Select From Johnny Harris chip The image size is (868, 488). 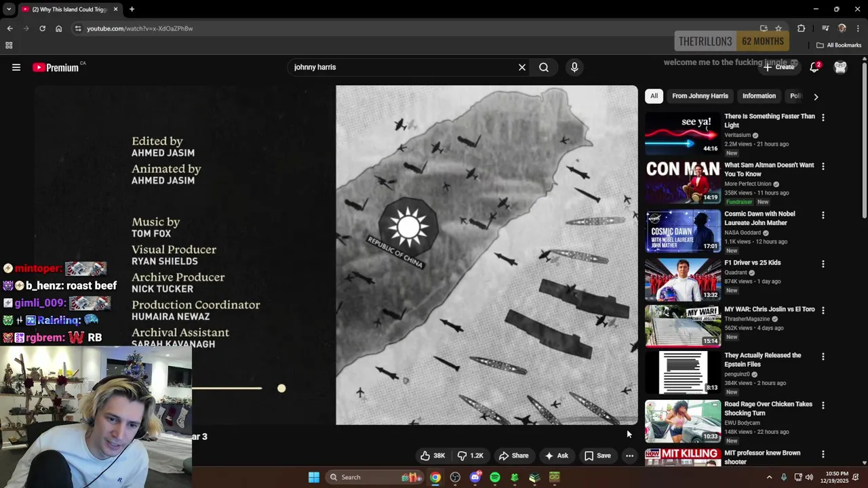(700, 96)
